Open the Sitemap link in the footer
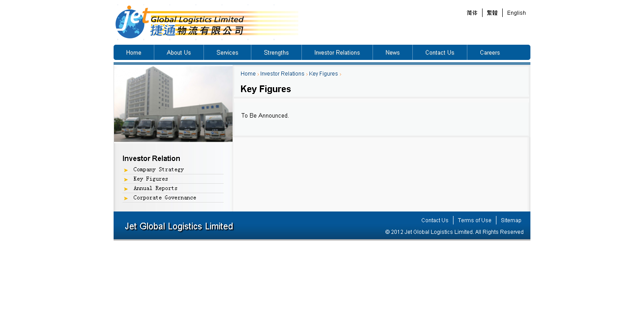Viewport: 644px width, 334px height. click(511, 220)
